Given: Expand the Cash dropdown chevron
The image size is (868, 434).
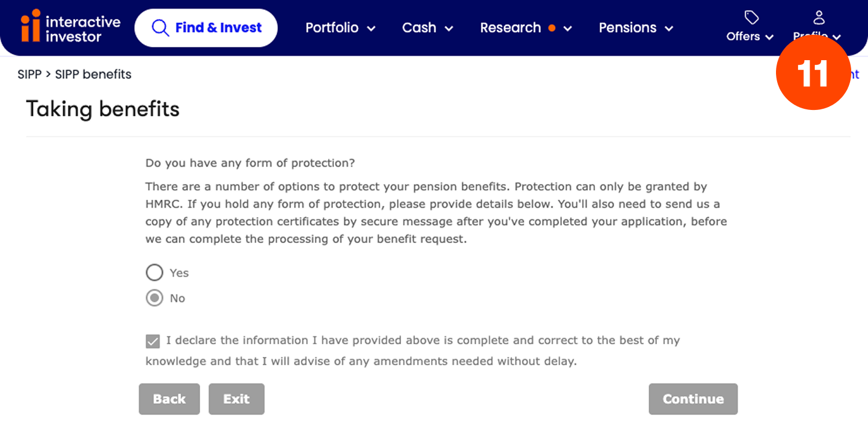Looking at the screenshot, I should (448, 28).
